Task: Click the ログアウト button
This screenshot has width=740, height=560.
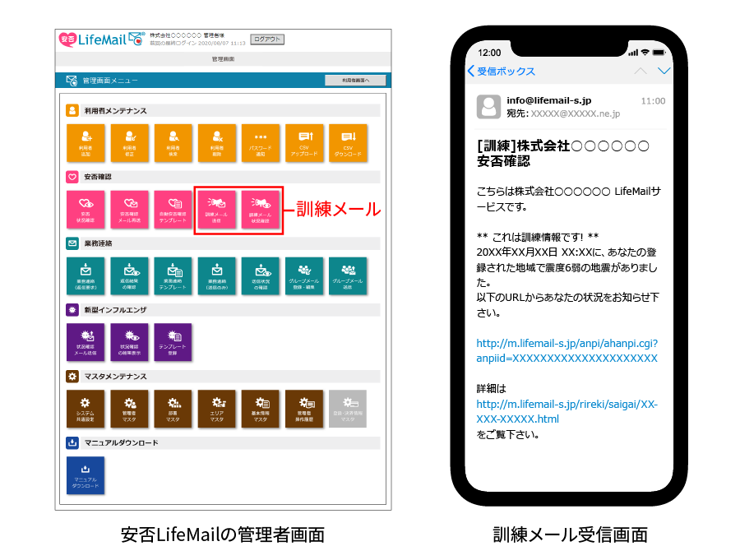Action: coord(267,39)
